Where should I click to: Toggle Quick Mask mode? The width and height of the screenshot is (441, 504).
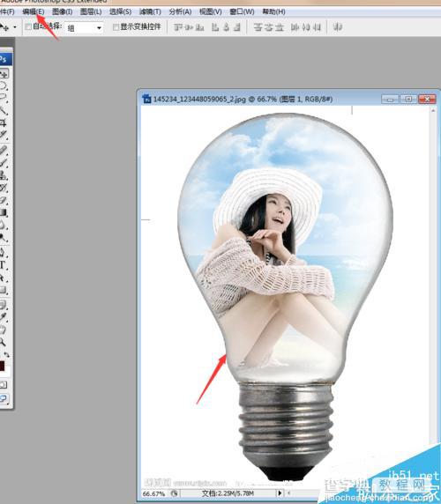click(x=4, y=385)
